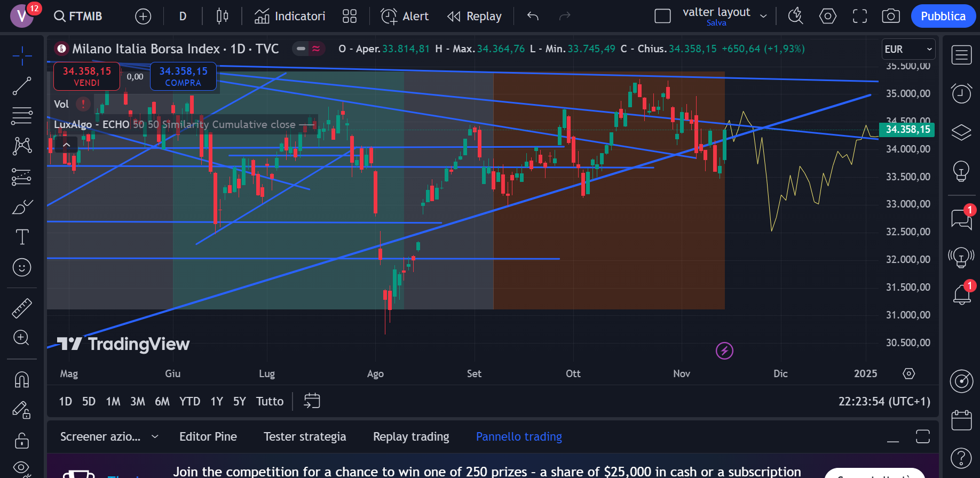Open the emoji icons tool
The image size is (980, 478).
pos(22,267)
